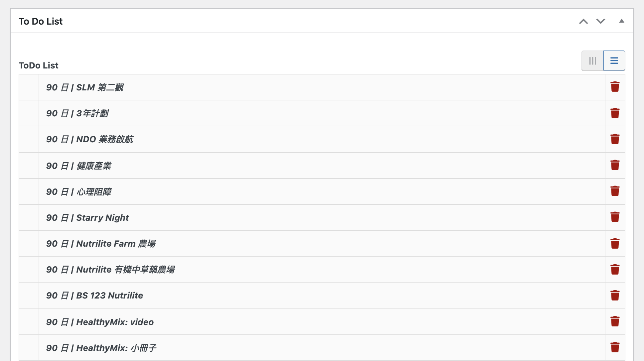Delete the BS 123 Nutrilite item

pos(615,295)
